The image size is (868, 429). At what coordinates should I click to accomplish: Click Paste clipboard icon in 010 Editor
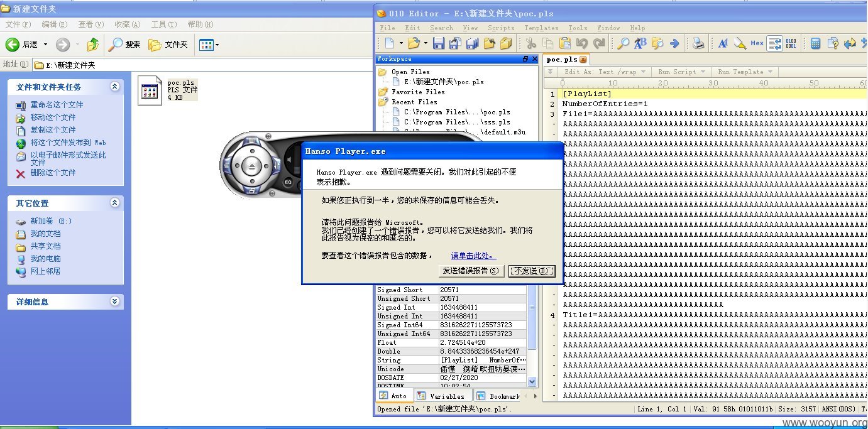pos(564,43)
